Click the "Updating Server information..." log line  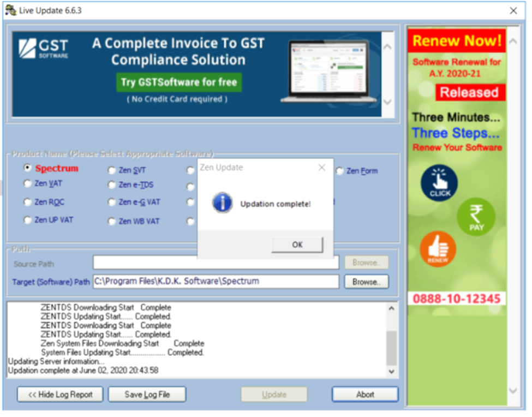(x=56, y=361)
